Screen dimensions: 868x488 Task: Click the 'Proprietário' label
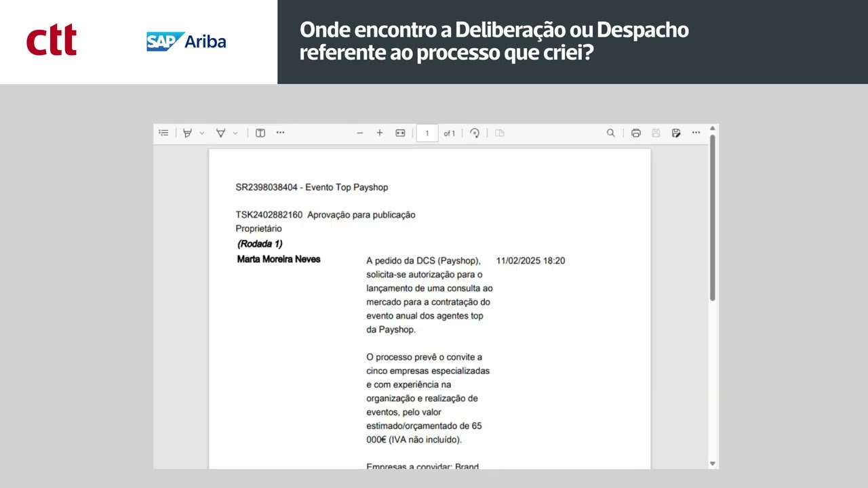coord(258,228)
